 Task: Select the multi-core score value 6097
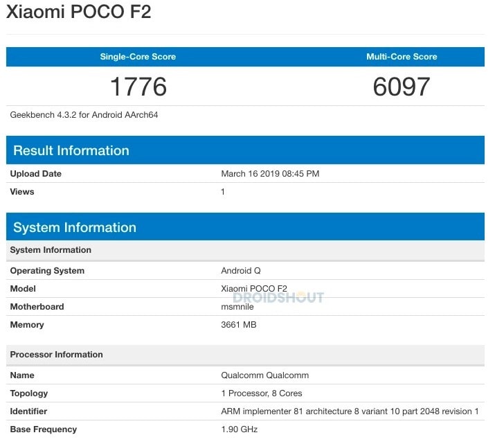pos(402,87)
